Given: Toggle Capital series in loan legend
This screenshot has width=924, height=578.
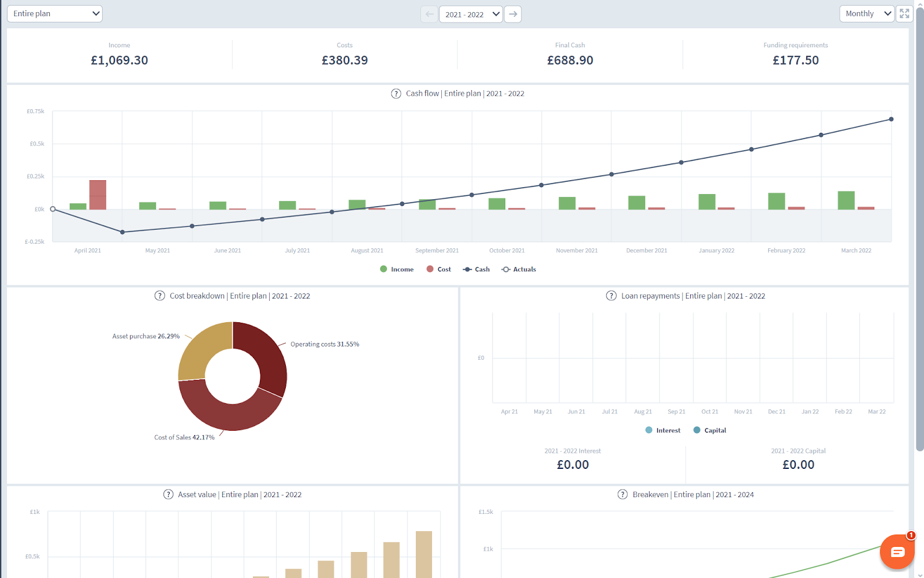Looking at the screenshot, I should click(x=710, y=430).
